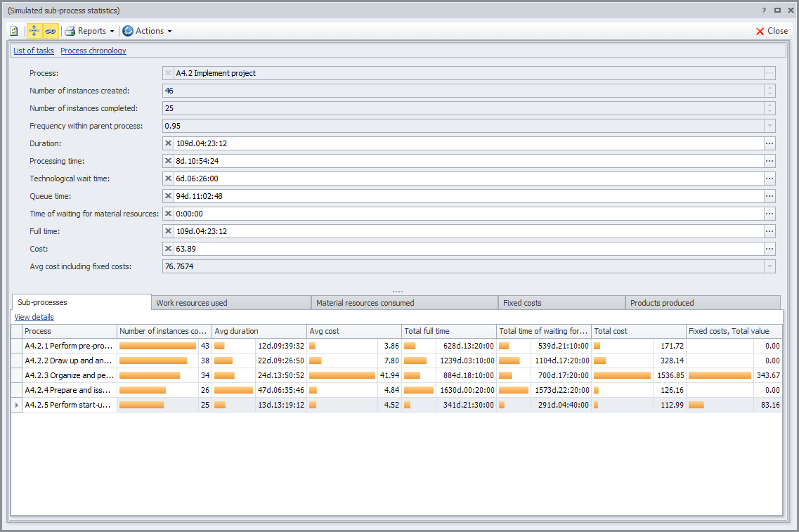Expand the Avg cost including fixed costs dropdown
The width and height of the screenshot is (799, 532).
click(769, 266)
